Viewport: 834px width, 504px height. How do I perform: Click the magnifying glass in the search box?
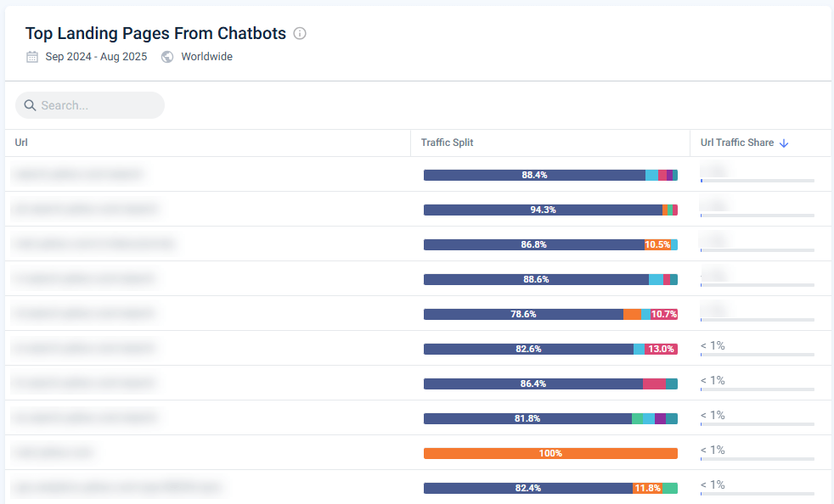pyautogui.click(x=30, y=105)
